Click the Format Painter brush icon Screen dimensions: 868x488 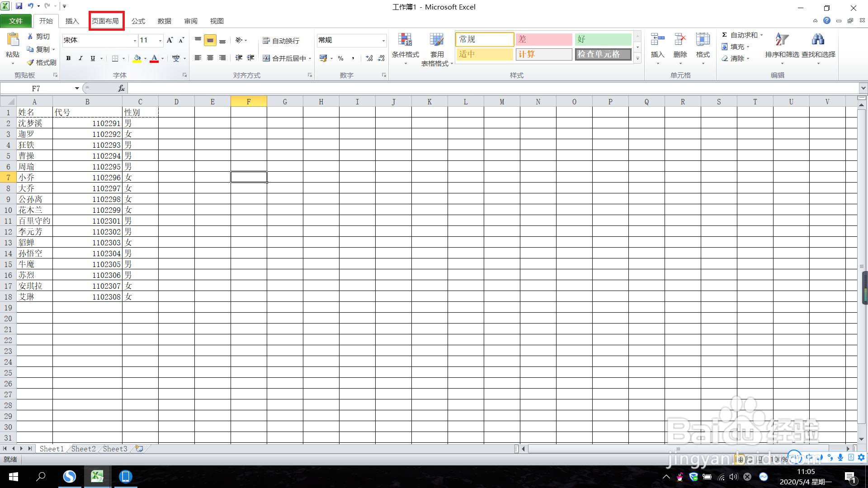pos(31,62)
